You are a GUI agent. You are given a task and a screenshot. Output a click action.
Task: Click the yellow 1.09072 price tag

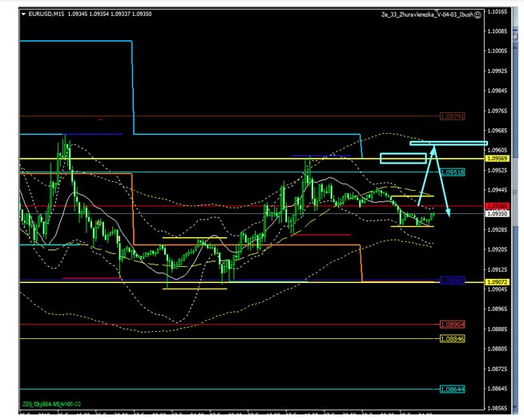497,282
